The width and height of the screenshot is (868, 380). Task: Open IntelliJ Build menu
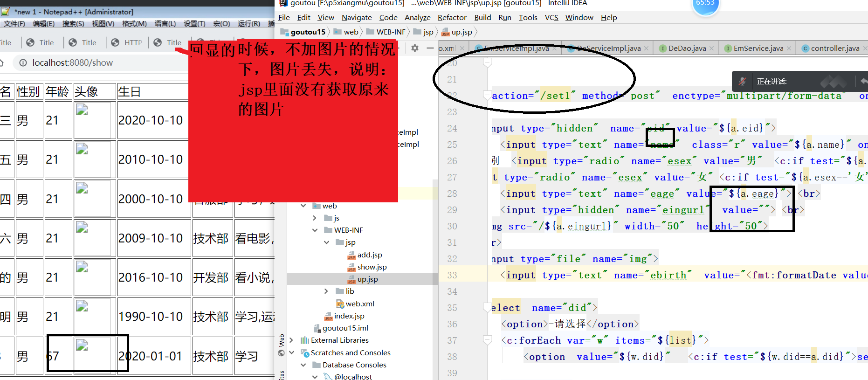[482, 18]
